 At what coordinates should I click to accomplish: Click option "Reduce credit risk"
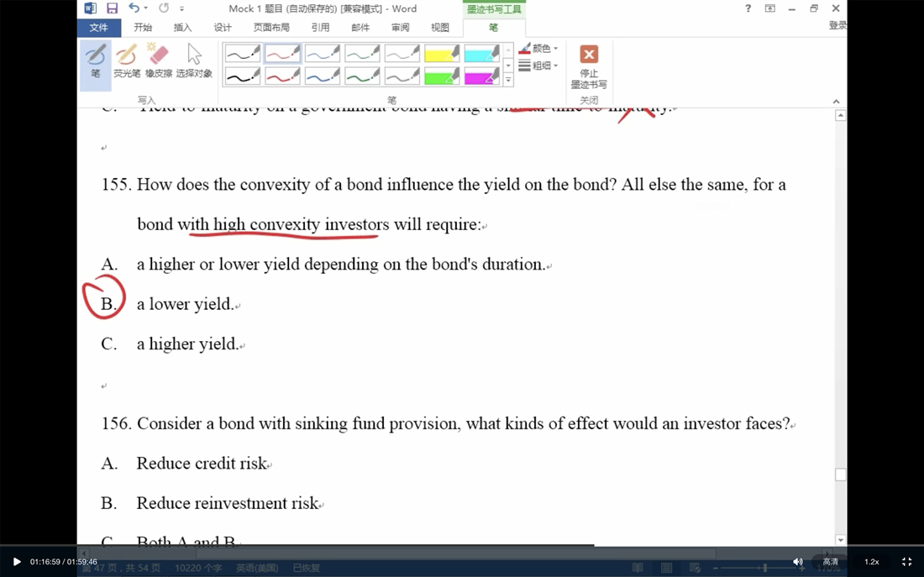click(x=202, y=464)
